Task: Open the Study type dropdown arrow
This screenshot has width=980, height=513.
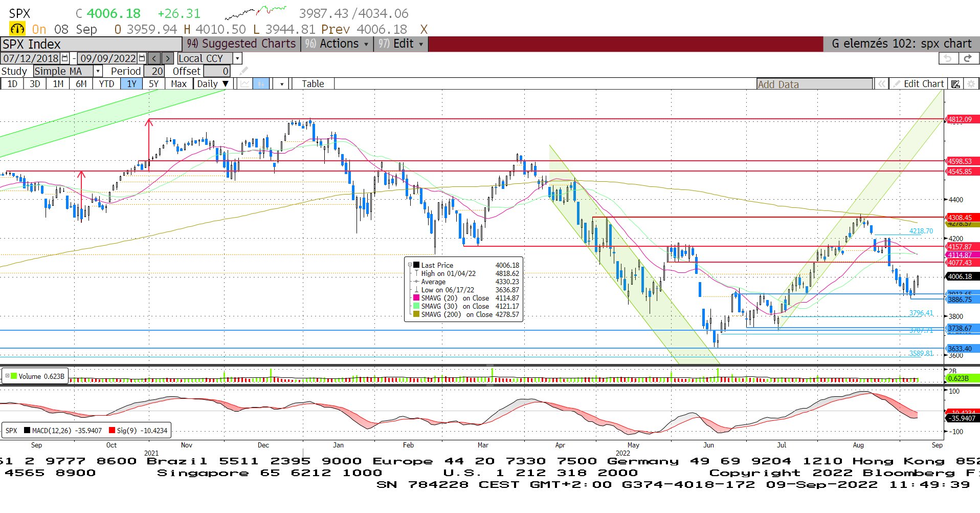Action: (98, 71)
